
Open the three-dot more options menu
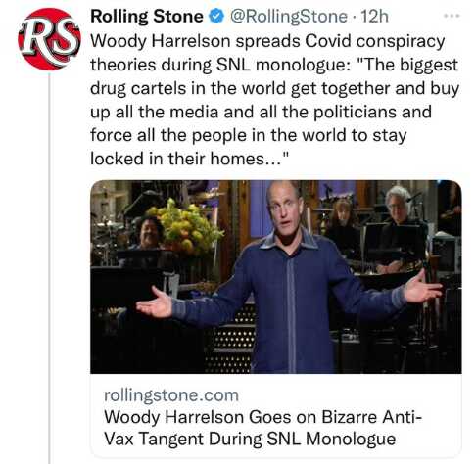click(452, 16)
